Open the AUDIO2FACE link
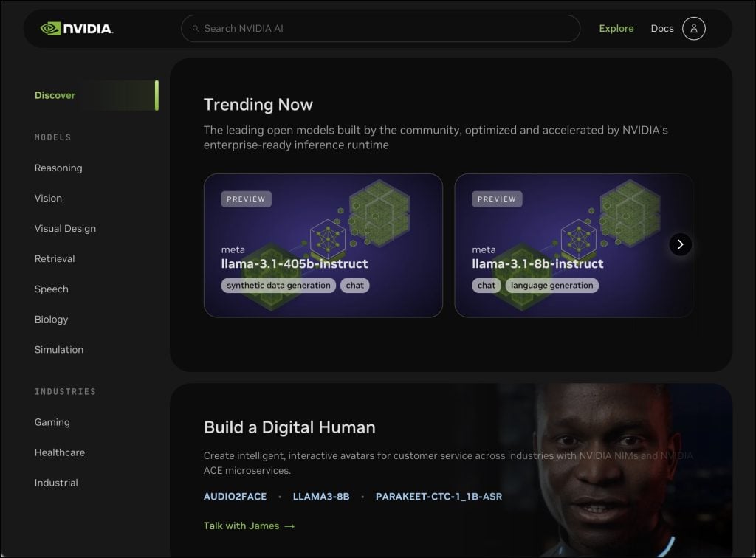This screenshot has height=558, width=756. [235, 496]
